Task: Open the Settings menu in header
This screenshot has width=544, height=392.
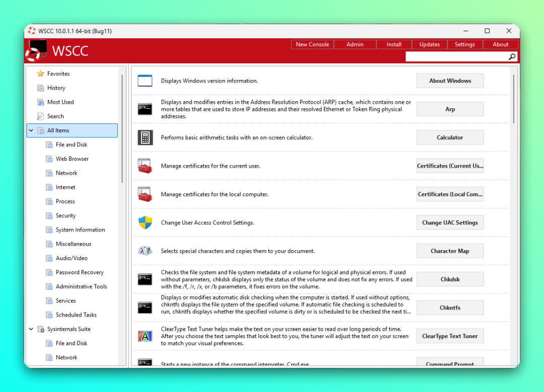Action: pyautogui.click(x=464, y=44)
